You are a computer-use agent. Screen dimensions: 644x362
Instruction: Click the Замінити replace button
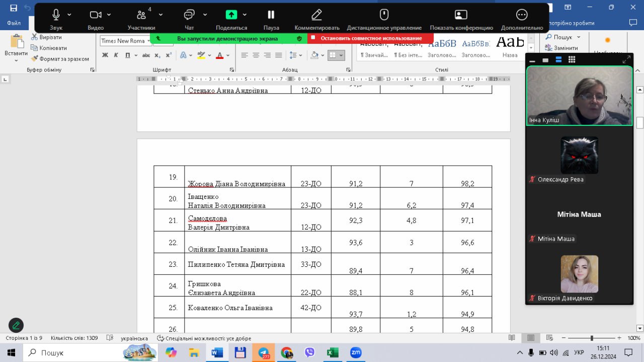[x=561, y=48]
